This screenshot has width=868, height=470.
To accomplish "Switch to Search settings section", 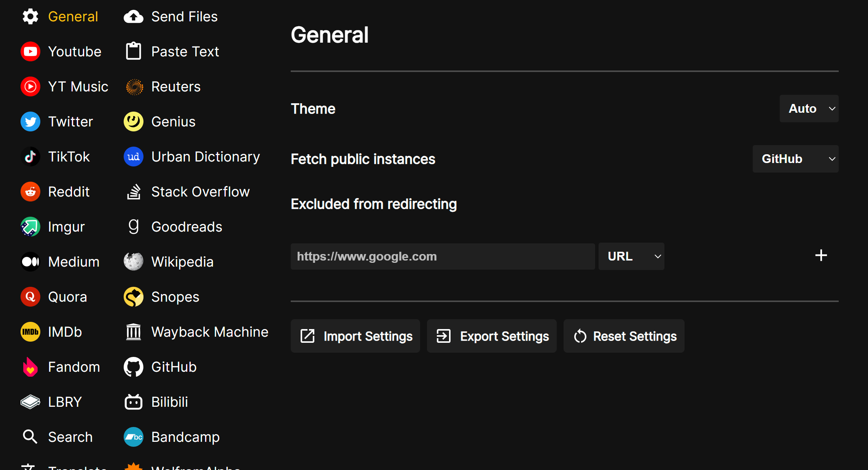I will 70,437.
